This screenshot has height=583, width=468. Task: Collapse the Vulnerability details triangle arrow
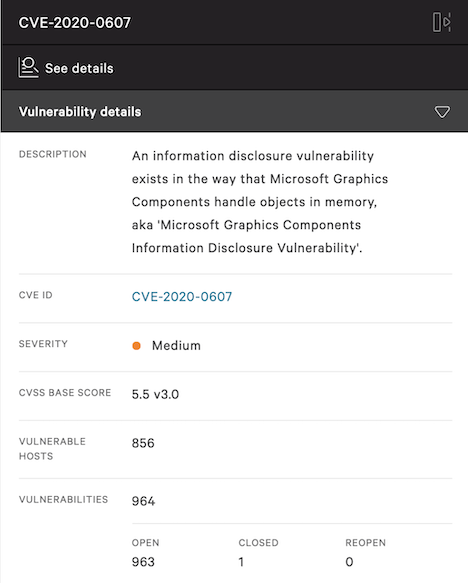(442, 112)
